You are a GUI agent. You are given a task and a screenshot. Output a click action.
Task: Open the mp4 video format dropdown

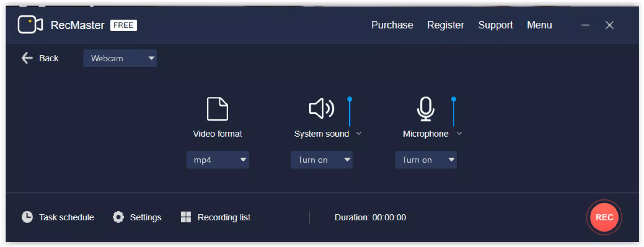[217, 160]
